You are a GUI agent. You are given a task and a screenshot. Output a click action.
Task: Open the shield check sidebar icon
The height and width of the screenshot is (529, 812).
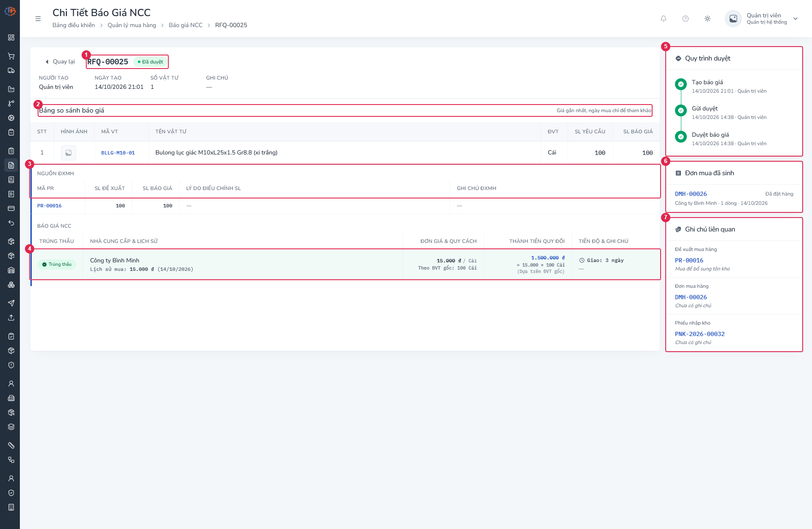point(11,493)
